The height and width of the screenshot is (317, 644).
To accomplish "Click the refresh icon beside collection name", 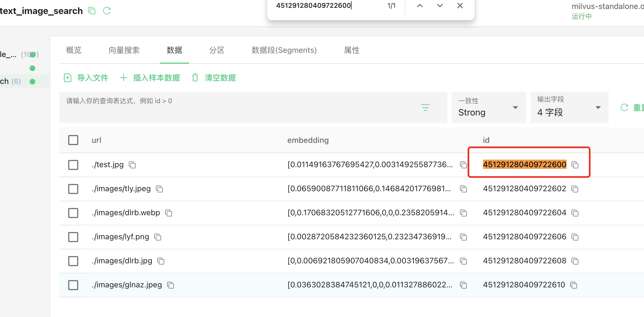I will pos(107,11).
